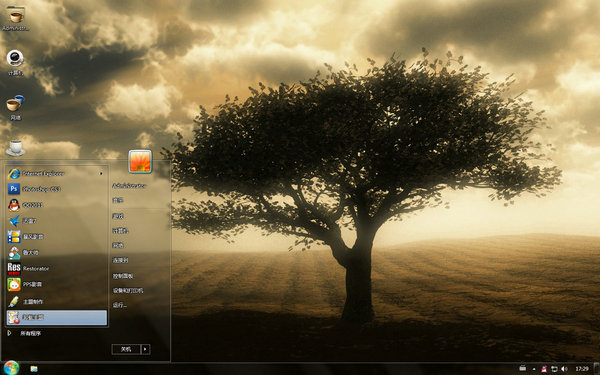Open the network tray icon
The height and width of the screenshot is (375, 600).
coord(554,369)
